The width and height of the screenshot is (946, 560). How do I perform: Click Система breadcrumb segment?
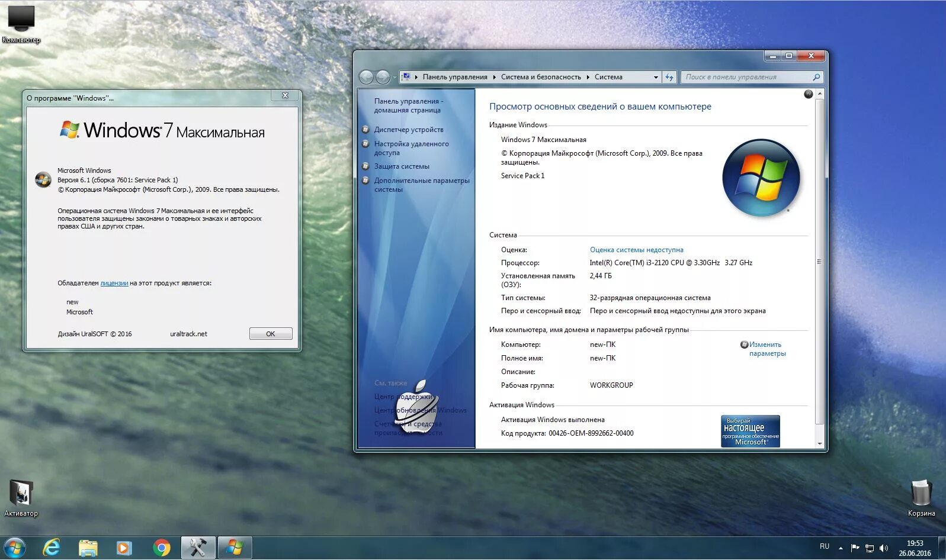608,77
